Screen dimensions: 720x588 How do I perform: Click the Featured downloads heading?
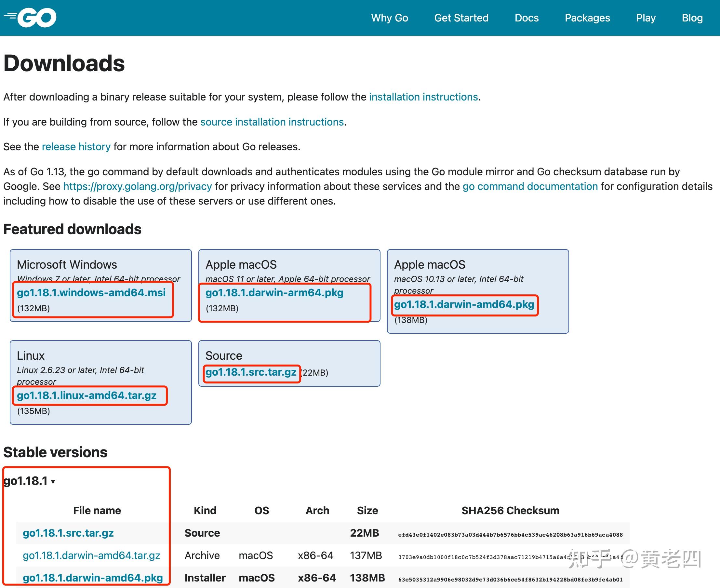point(72,229)
